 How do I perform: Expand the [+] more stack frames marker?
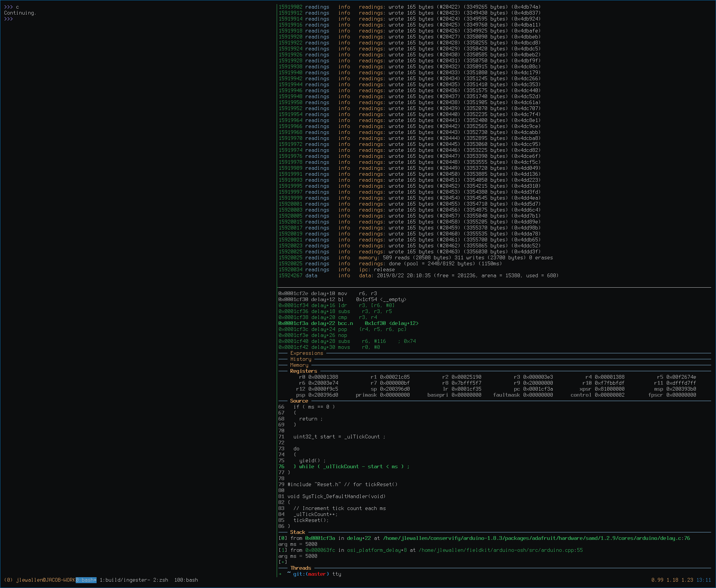283,562
